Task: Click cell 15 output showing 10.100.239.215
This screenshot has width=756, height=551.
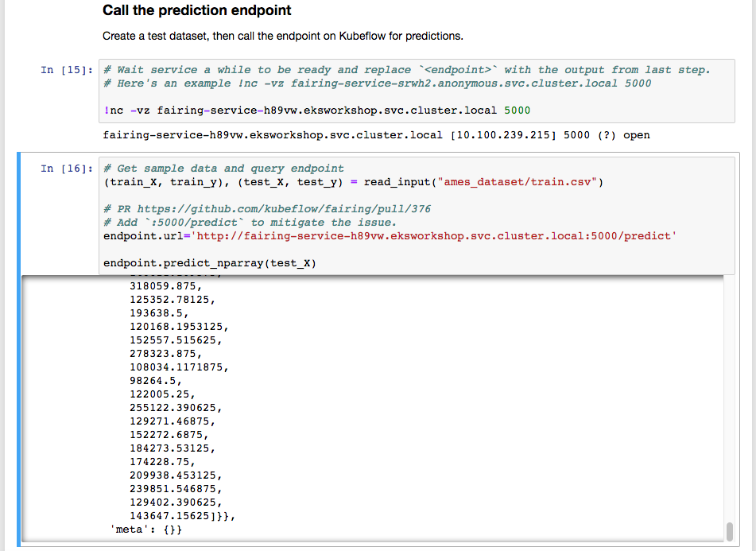Action: point(376,135)
